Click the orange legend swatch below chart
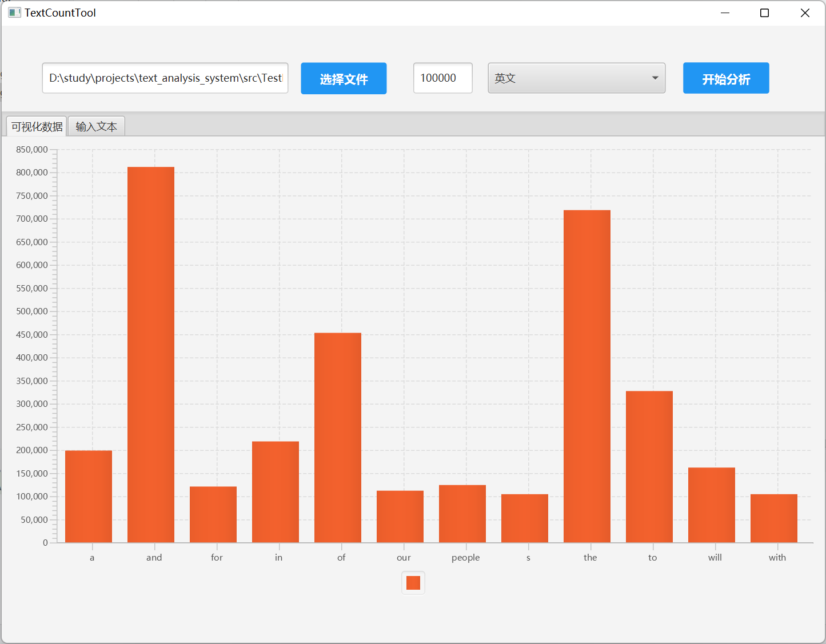 [413, 583]
